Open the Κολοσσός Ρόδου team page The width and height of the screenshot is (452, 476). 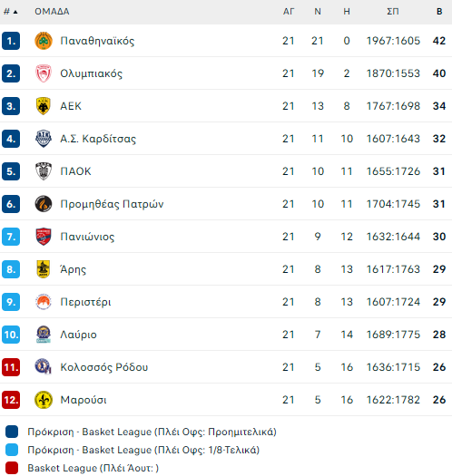[x=104, y=367]
